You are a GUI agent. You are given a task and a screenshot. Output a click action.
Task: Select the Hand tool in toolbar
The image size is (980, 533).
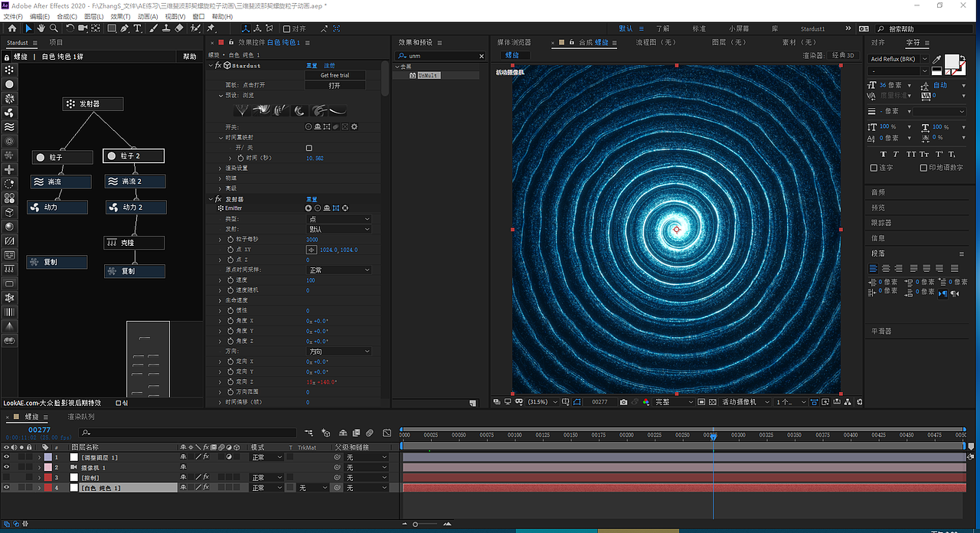pos(41,28)
